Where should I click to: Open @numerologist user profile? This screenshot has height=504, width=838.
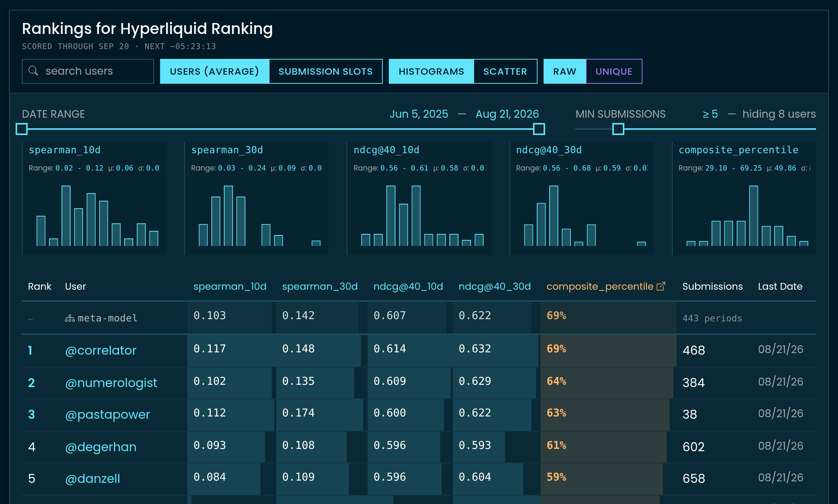pyautogui.click(x=111, y=383)
